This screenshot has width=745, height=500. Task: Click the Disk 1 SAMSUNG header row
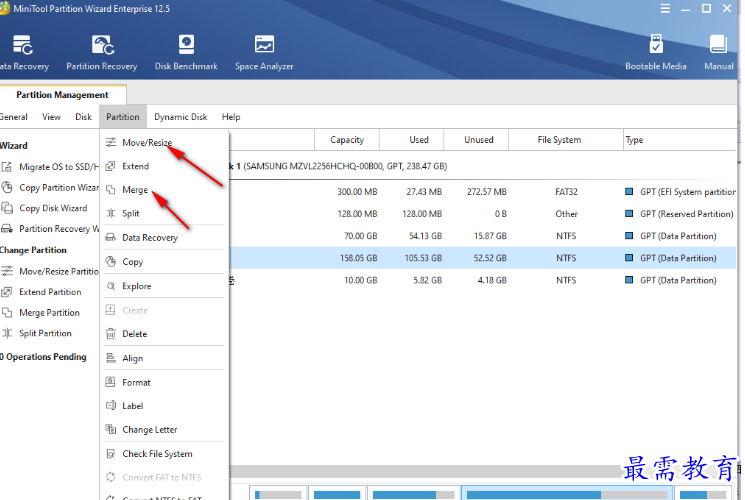[x=483, y=166]
